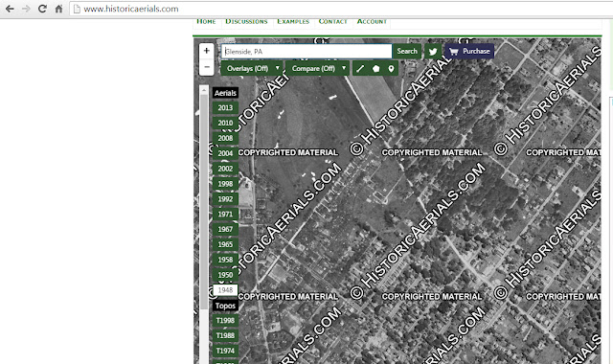613x364 pixels.
Task: Click the Topos heading label
Action: click(x=225, y=306)
